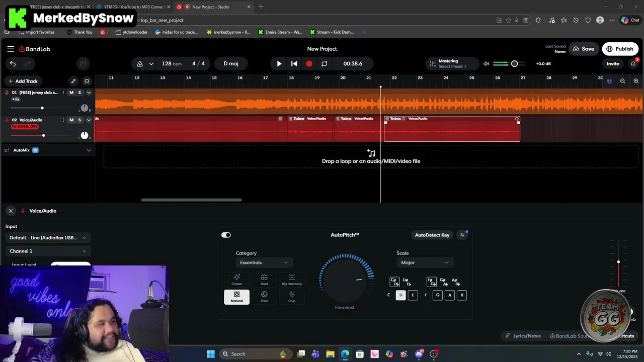Open the Scale Major dropdown
The width and height of the screenshot is (644, 362).
pos(425,262)
